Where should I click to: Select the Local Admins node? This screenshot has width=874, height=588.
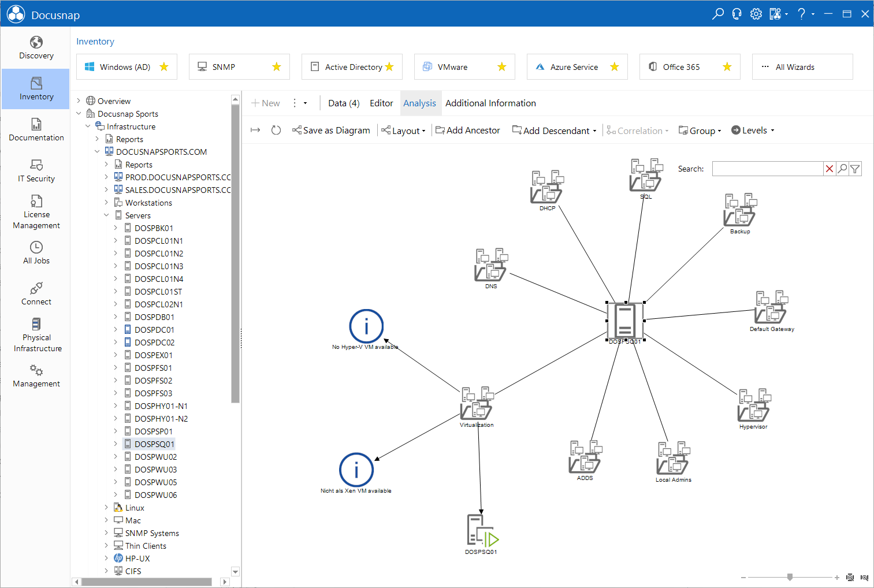tap(673, 461)
